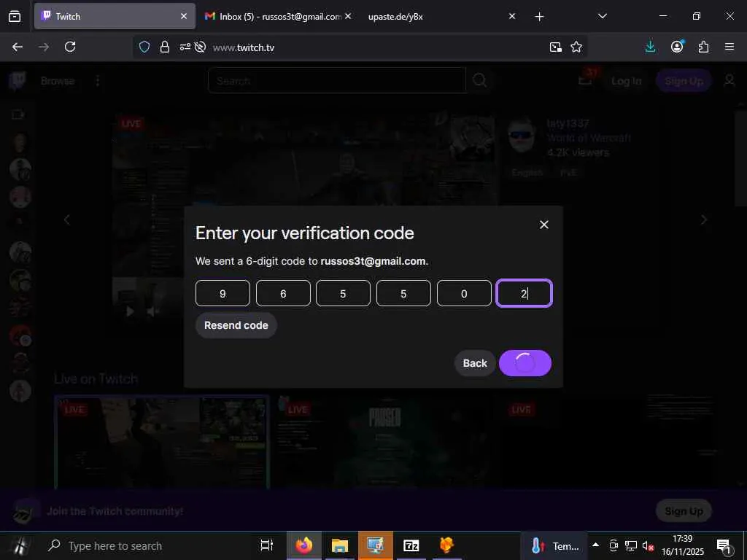Open the PAUSED live stream thumbnail

pyautogui.click(x=385, y=442)
